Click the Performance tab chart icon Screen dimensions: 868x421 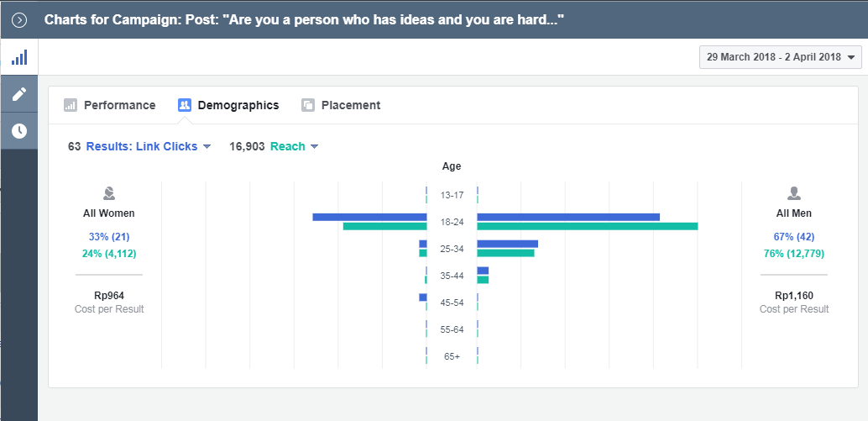(x=71, y=105)
